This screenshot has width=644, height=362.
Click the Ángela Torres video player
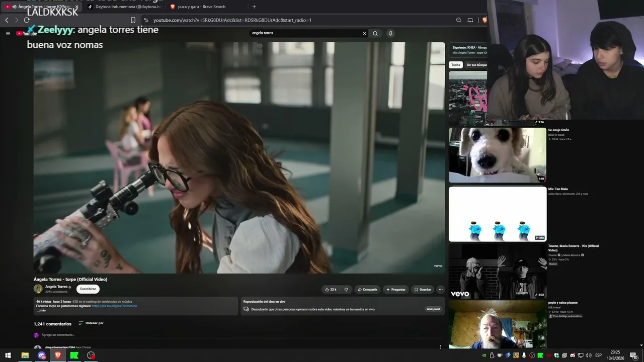(x=239, y=157)
